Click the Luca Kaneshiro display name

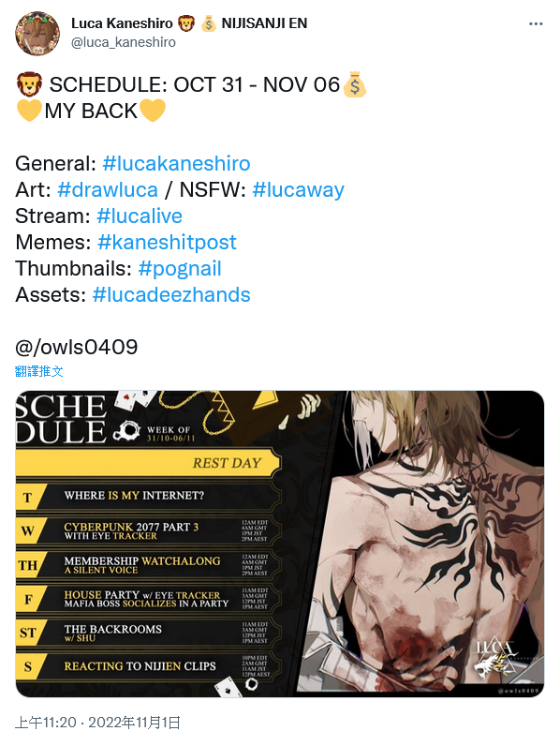coord(122,22)
